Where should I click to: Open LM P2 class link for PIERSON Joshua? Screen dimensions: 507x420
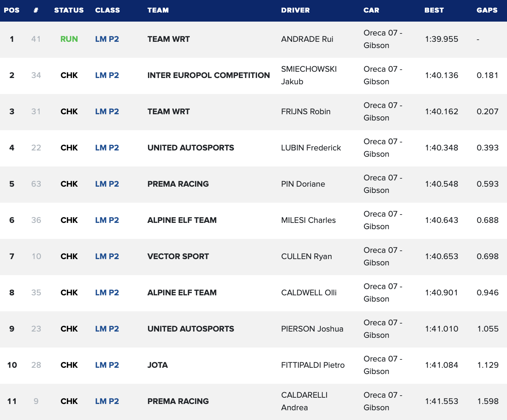[x=107, y=329]
